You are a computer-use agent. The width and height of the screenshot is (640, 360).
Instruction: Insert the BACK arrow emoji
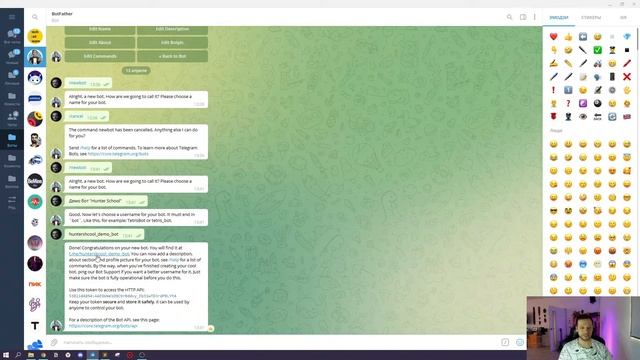tap(598, 117)
